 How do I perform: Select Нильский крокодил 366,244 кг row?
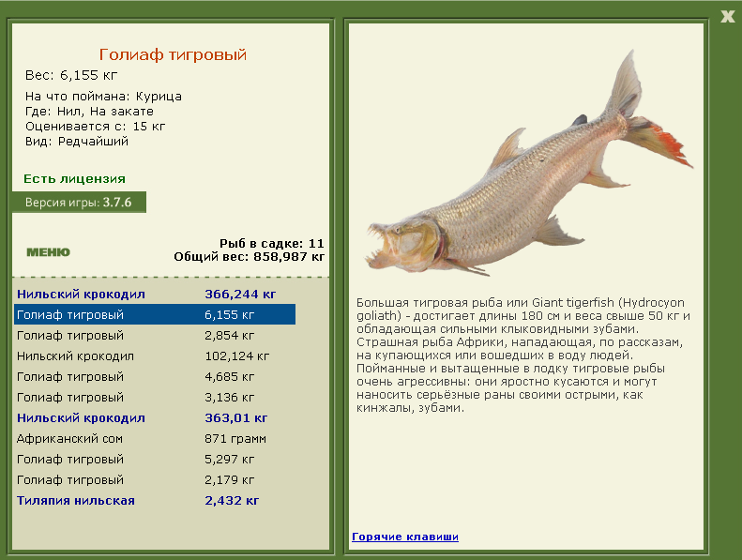(x=155, y=295)
